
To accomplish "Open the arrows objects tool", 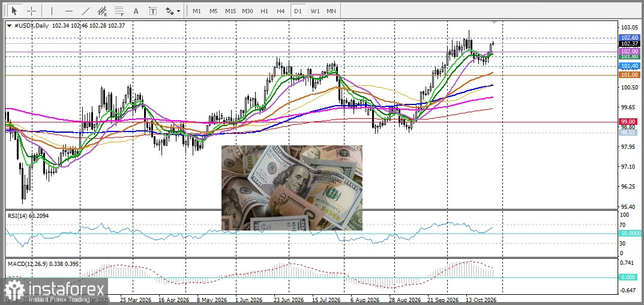I will click(170, 11).
